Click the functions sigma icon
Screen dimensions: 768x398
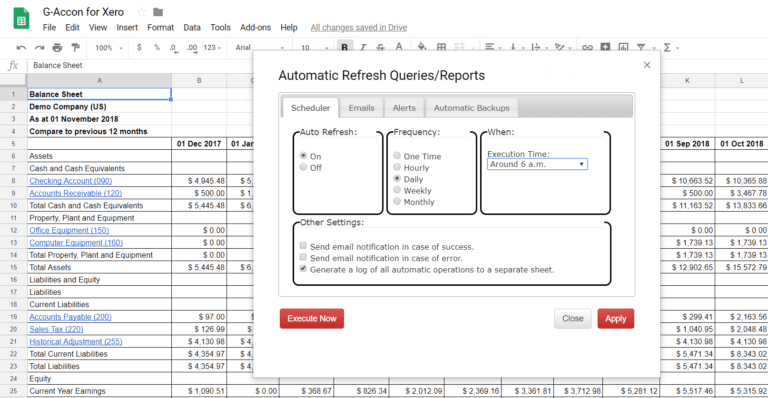click(667, 47)
